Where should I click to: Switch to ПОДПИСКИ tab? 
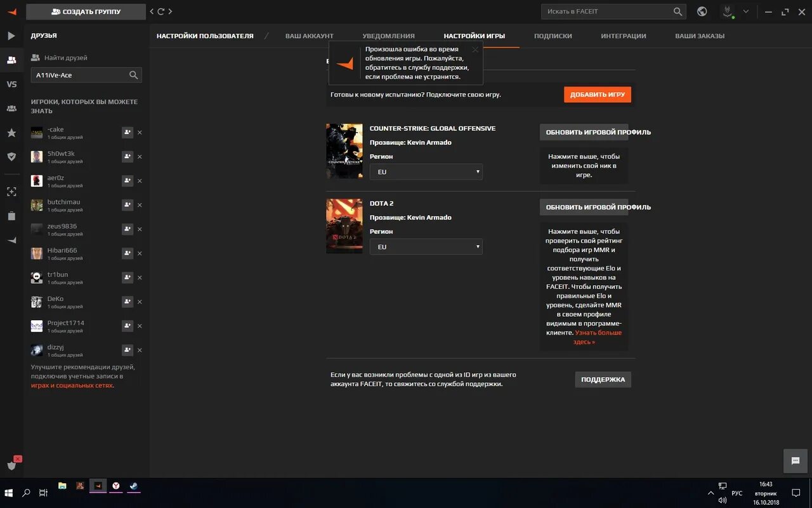553,36
